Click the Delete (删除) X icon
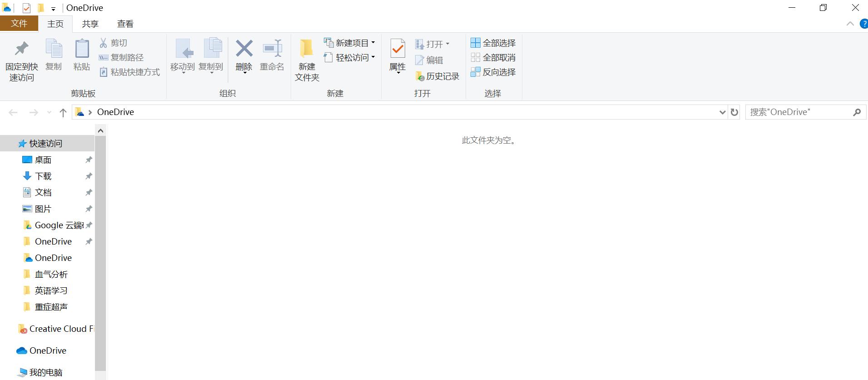The height and width of the screenshot is (380, 868). (x=244, y=48)
